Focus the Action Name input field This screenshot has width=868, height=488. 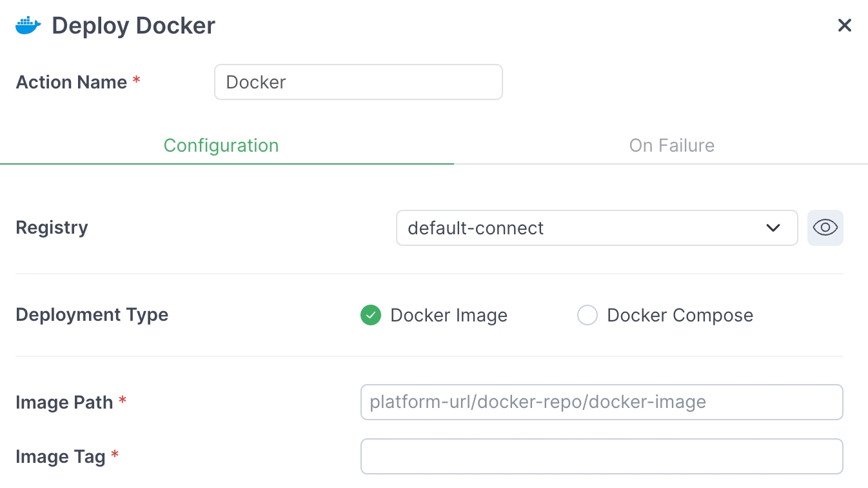pos(358,82)
